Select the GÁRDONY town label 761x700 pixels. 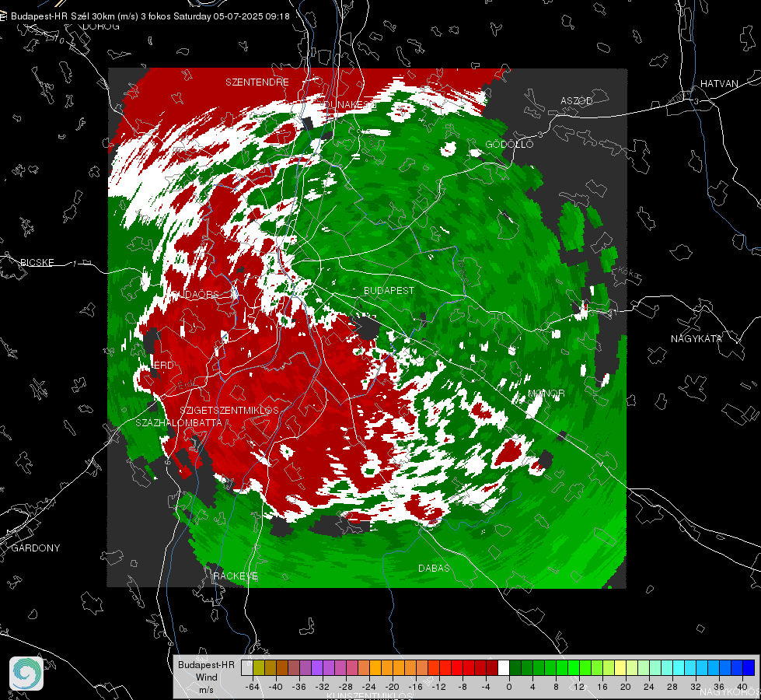click(36, 548)
